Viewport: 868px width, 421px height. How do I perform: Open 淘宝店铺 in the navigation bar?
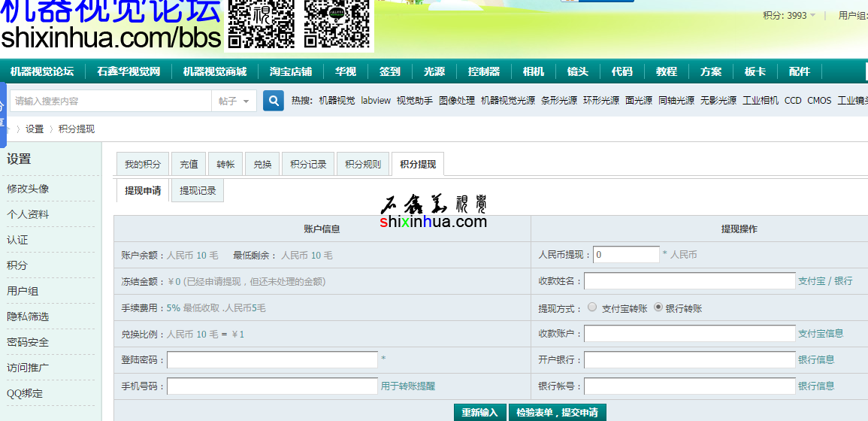pos(291,71)
